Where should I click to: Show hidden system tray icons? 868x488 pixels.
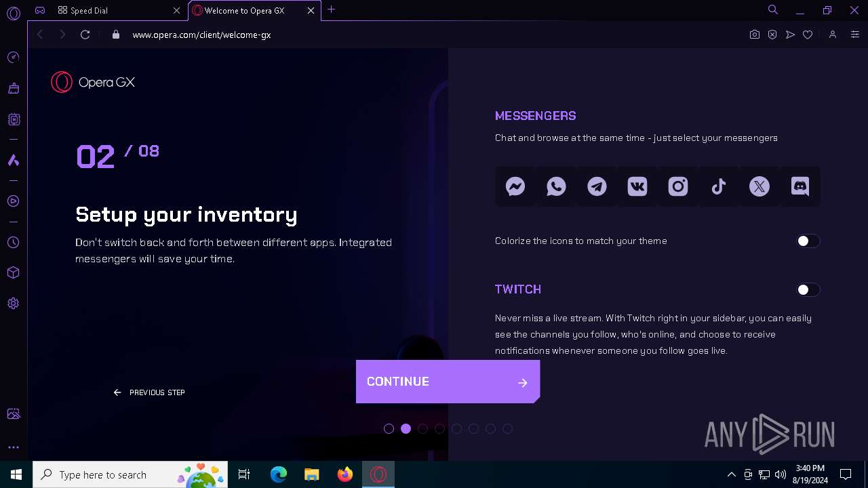point(731,474)
